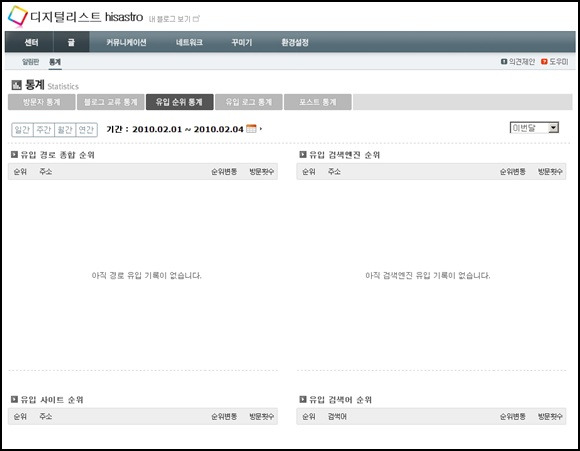The width and height of the screenshot is (580, 451).
Task: Click the 의견제안 suggestion icon
Action: coord(504,61)
